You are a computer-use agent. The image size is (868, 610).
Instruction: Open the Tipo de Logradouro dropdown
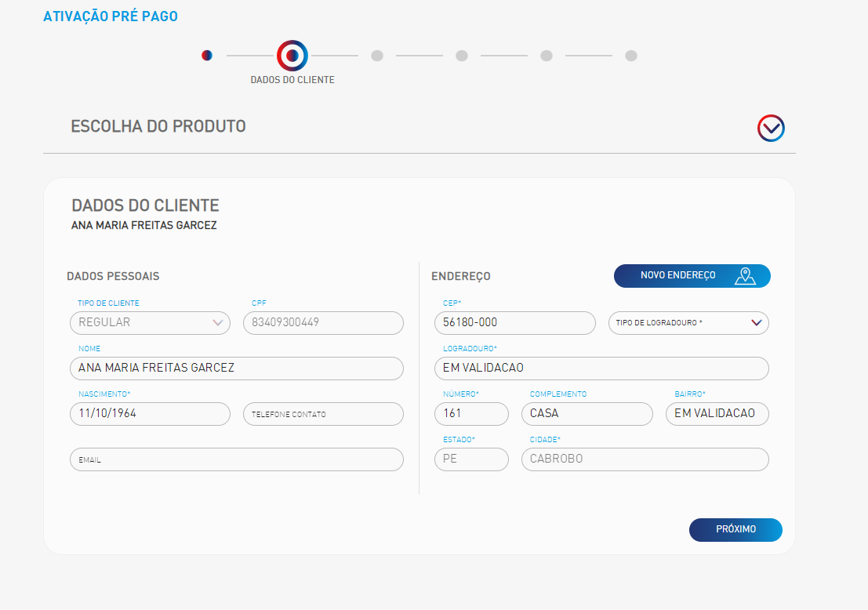[x=688, y=323]
